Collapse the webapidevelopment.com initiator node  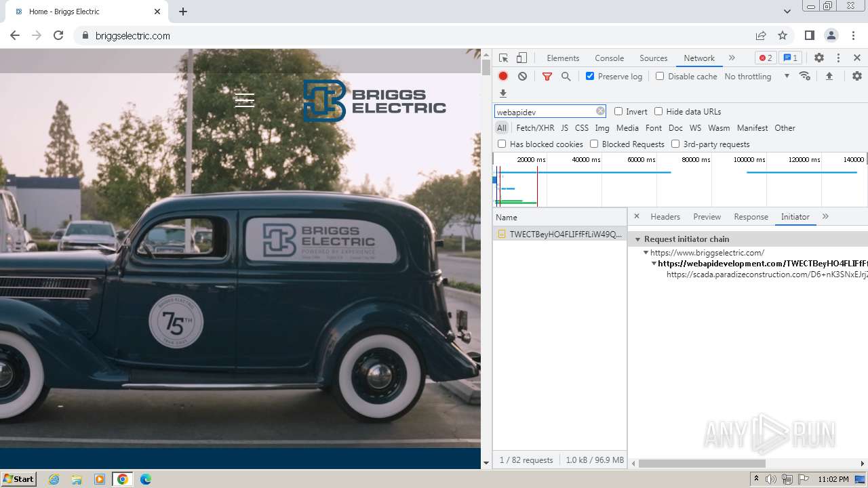(654, 264)
